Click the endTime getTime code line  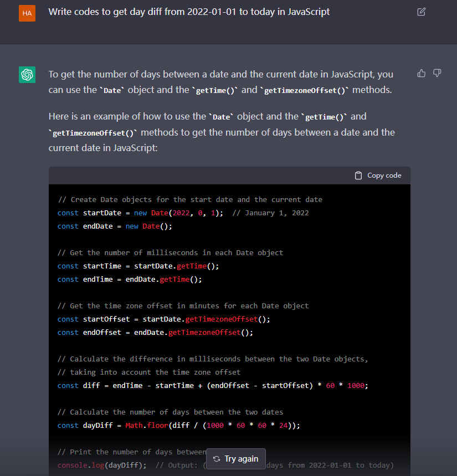click(130, 280)
